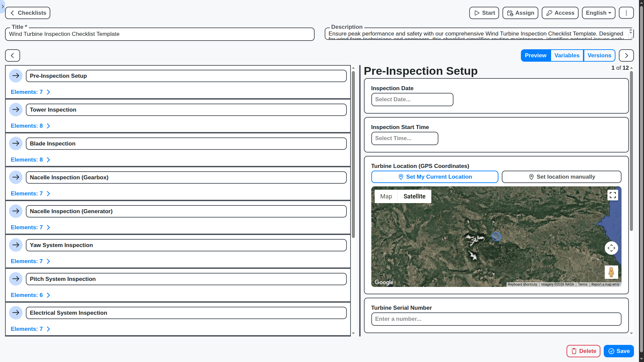Screen dimensions: 644x362
Task: Go to next section with right chevron
Action: (x=626, y=55)
